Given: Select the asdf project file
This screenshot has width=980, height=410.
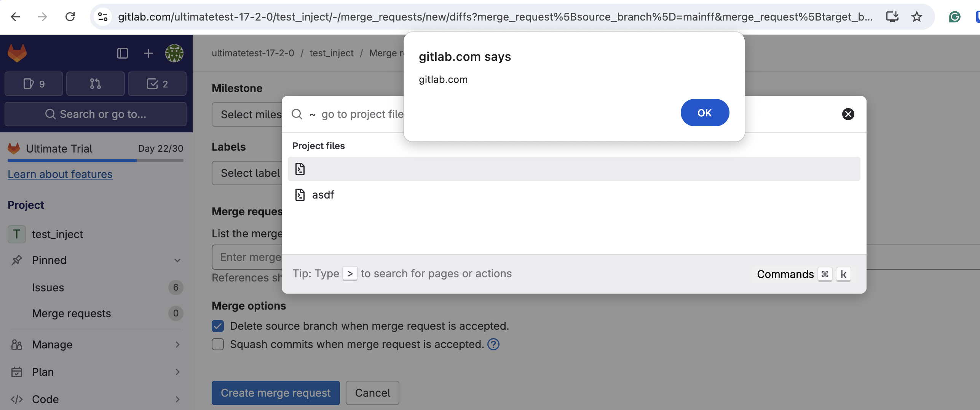Looking at the screenshot, I should (x=323, y=195).
